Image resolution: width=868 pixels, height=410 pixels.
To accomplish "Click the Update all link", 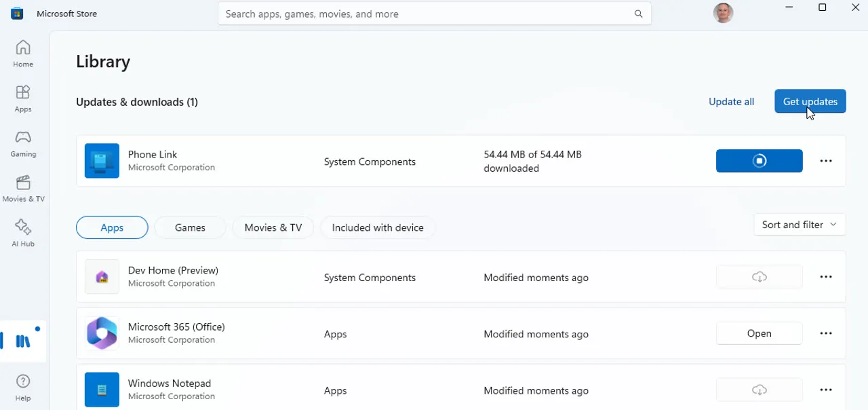I will pyautogui.click(x=731, y=101).
